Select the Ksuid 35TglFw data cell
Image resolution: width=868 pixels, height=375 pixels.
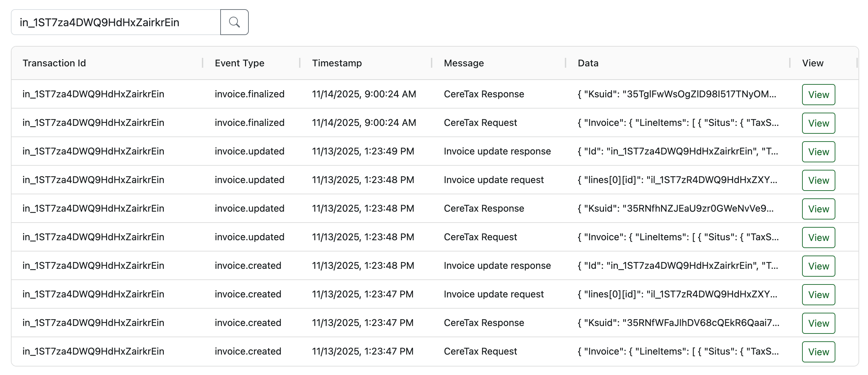(677, 94)
